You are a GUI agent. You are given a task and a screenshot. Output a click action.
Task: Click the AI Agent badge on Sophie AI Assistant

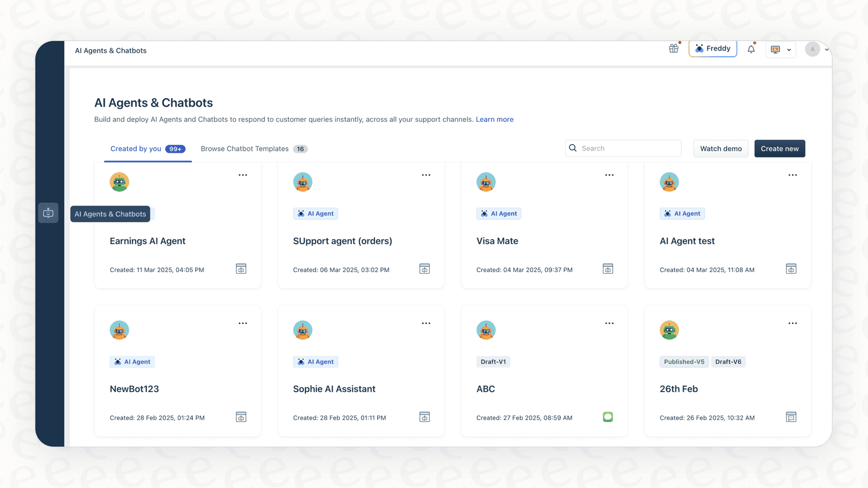tap(315, 361)
